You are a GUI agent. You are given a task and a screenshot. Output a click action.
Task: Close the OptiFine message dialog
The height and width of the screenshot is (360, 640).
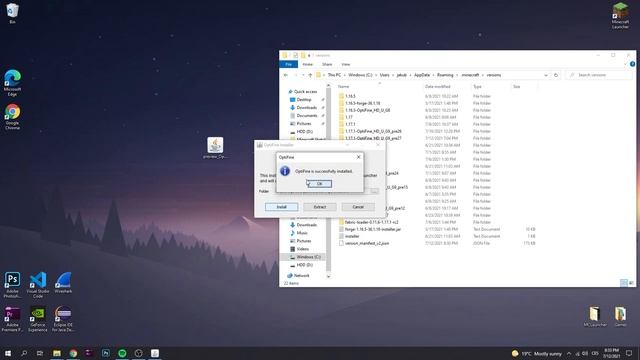click(x=358, y=157)
